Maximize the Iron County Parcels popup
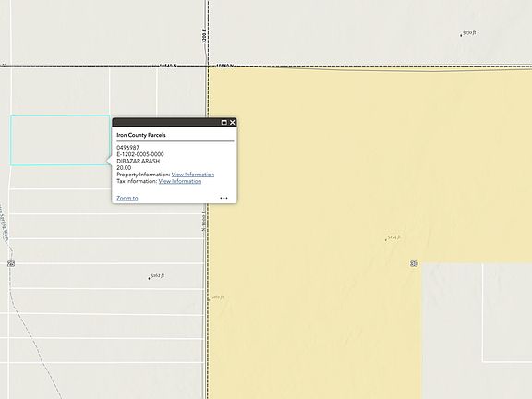Image resolution: width=532 pixels, height=399 pixels. click(x=224, y=123)
